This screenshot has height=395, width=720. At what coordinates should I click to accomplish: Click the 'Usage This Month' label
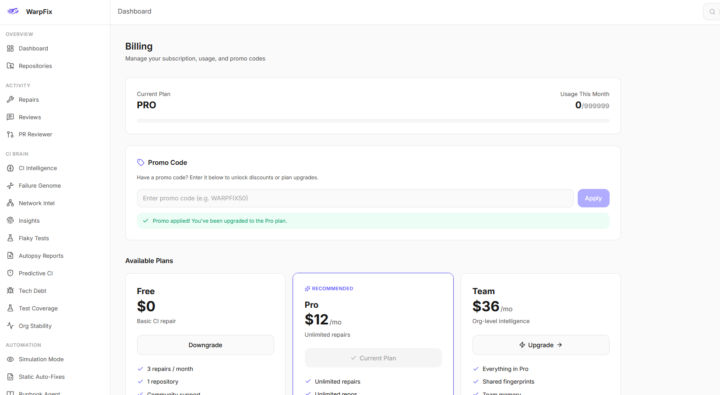pyautogui.click(x=585, y=94)
